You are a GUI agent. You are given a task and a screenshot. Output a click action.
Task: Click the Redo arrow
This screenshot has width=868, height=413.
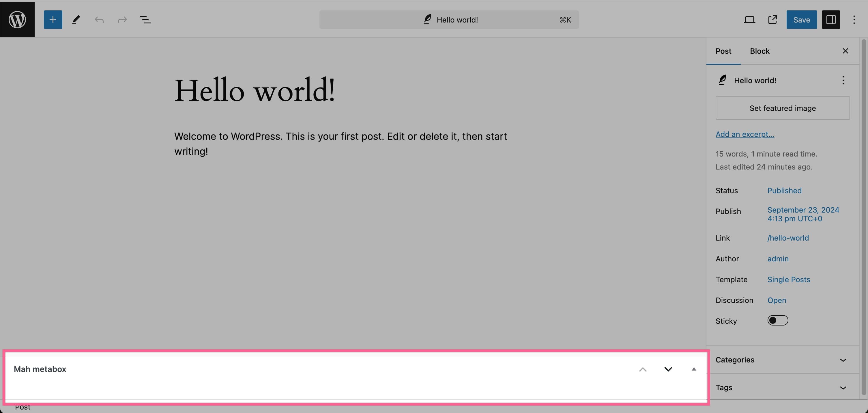pos(122,20)
